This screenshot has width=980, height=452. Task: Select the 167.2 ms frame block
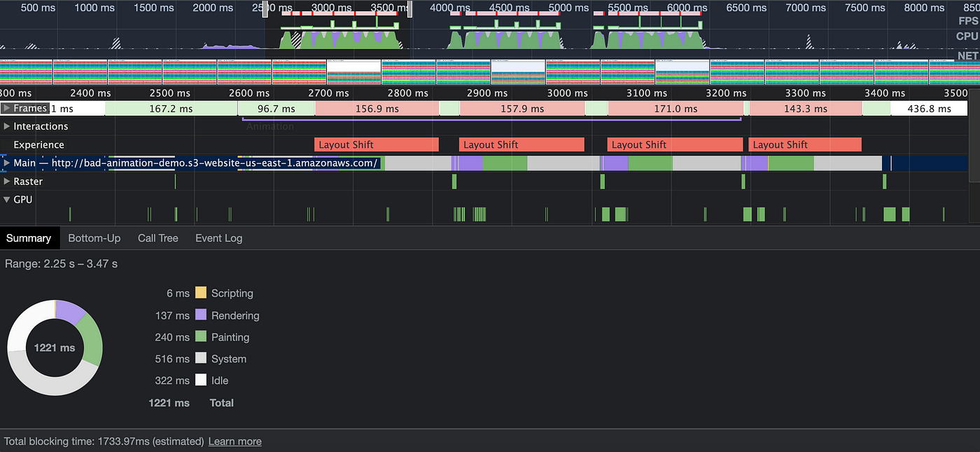coord(171,109)
